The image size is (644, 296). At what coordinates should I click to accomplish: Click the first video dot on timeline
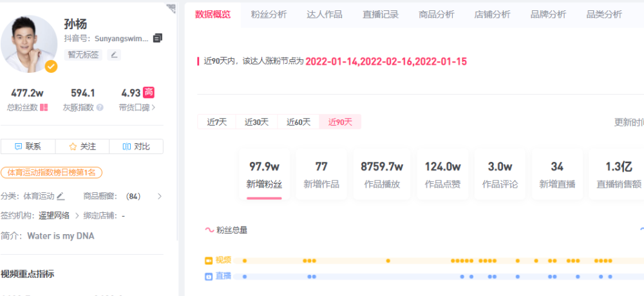[245, 261]
